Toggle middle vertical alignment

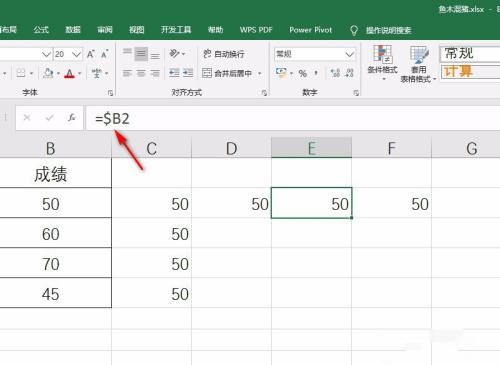pos(141,54)
